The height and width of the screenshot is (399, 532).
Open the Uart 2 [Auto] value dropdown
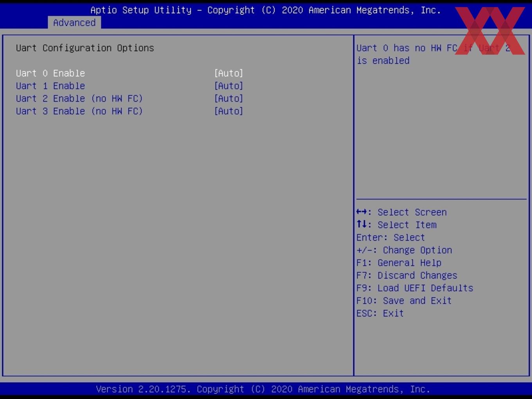pyautogui.click(x=229, y=99)
